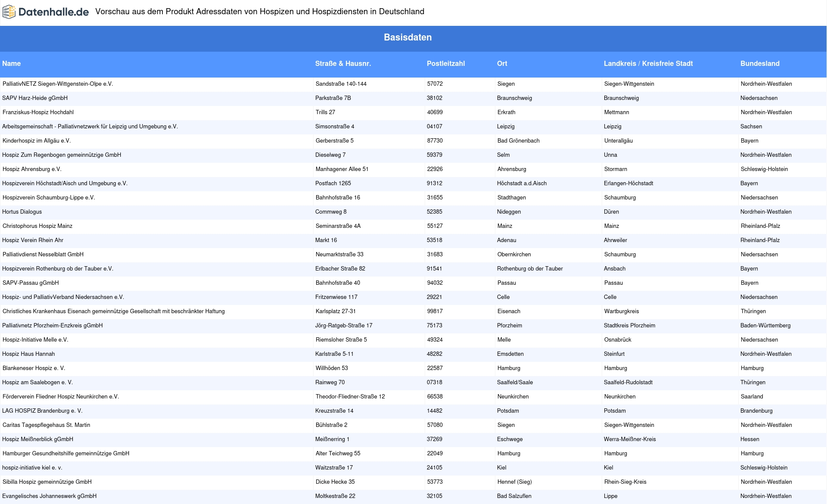Click Caritas Tagespflegehaus St. Martin name
The image size is (827, 504).
(x=46, y=425)
